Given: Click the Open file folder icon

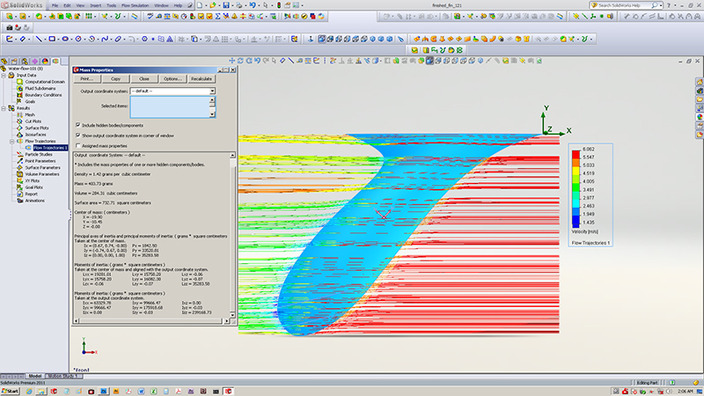Looking at the screenshot, I should pos(213,5).
